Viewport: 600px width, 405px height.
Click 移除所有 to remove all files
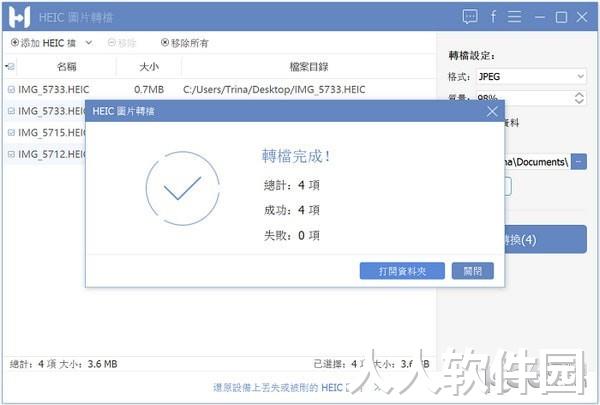click(184, 43)
